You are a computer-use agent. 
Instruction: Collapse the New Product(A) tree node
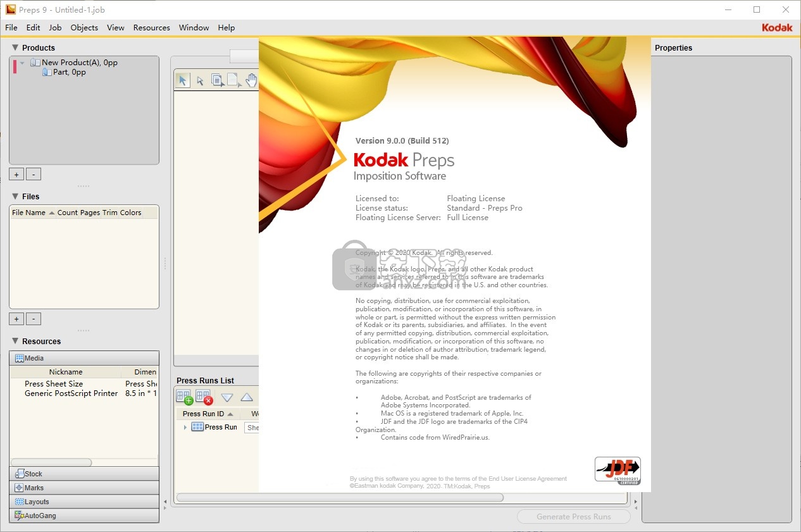tap(23, 63)
